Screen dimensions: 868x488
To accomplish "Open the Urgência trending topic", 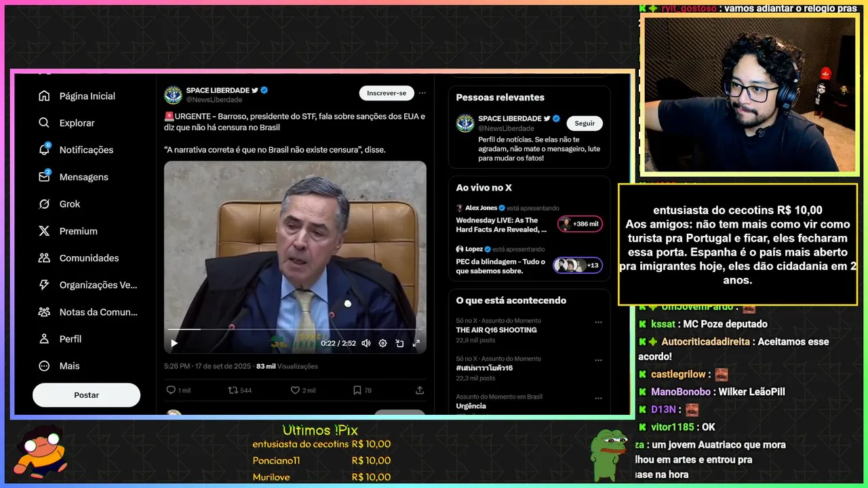I will [471, 406].
